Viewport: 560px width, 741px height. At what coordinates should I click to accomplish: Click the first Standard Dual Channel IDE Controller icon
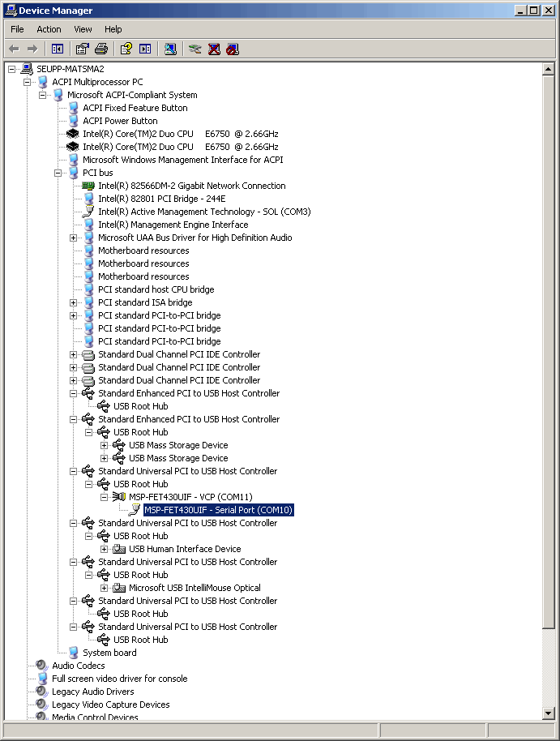coord(88,354)
